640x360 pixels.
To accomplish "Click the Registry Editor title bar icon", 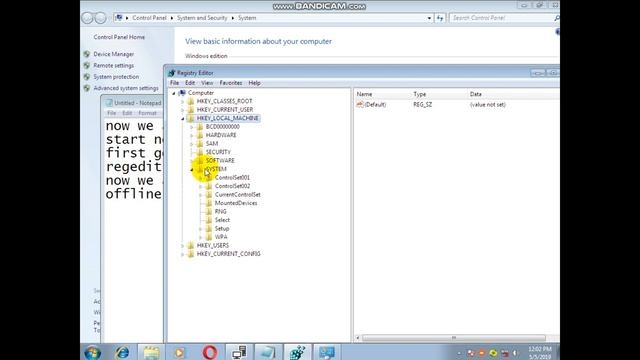I will click(x=171, y=73).
